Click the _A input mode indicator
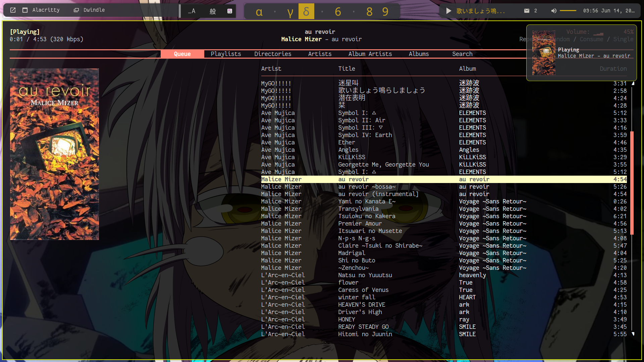 coord(192,11)
